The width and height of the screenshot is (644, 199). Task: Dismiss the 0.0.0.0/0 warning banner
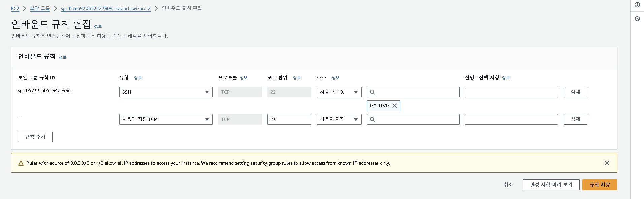coord(607,163)
